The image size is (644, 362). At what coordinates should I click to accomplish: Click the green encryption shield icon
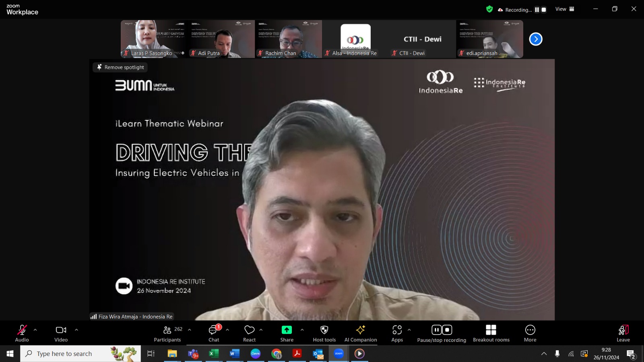coord(489,9)
